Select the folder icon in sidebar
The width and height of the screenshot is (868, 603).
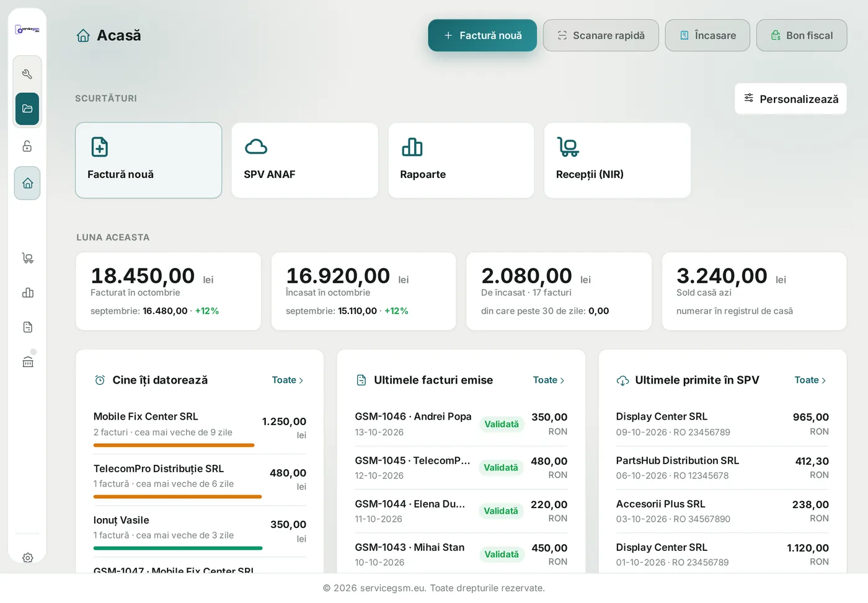point(27,109)
